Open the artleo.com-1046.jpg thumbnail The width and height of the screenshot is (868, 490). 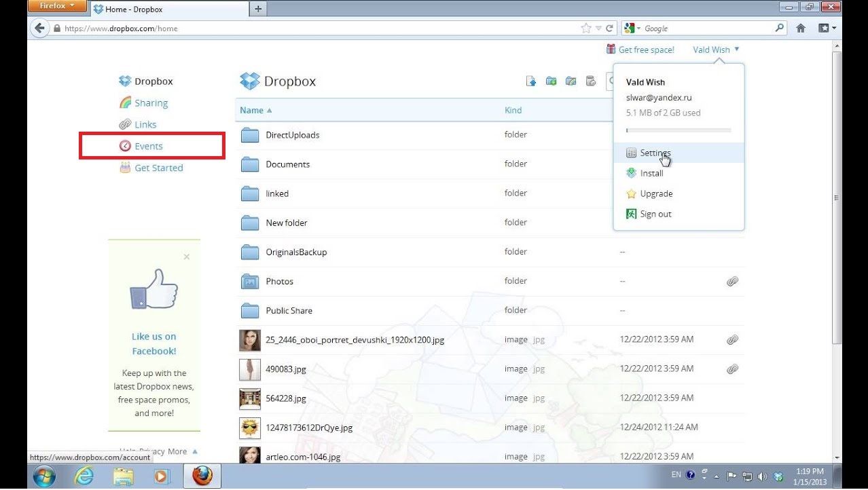[x=250, y=455]
